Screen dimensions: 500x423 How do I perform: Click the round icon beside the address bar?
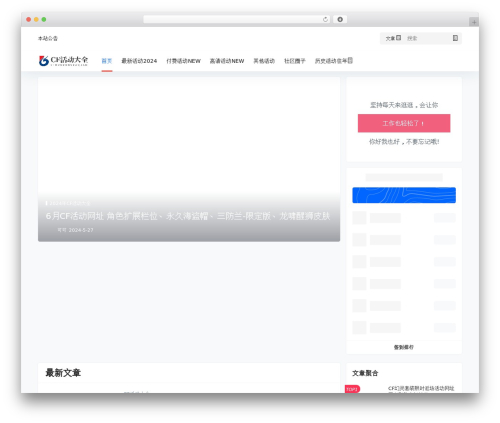coord(340,19)
